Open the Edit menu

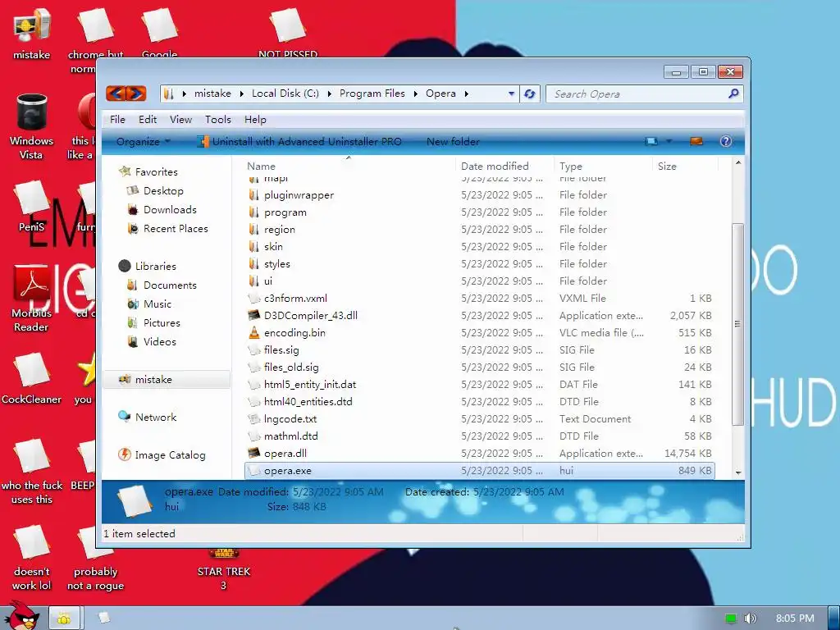[148, 120]
